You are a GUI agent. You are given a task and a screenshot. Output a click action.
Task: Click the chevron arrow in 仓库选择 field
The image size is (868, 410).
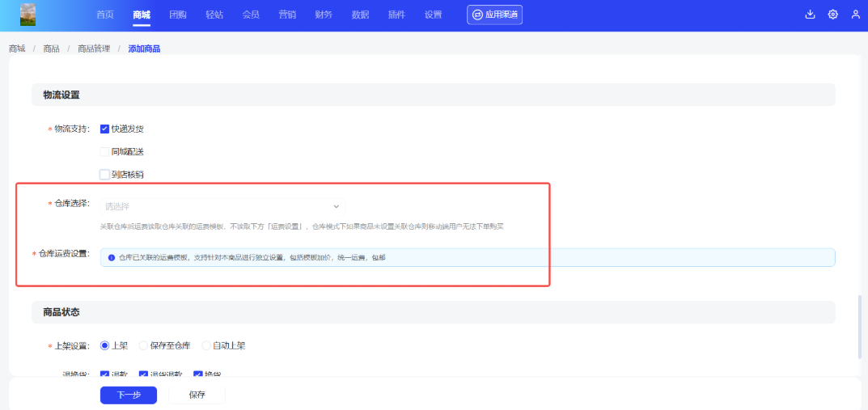[x=337, y=206]
